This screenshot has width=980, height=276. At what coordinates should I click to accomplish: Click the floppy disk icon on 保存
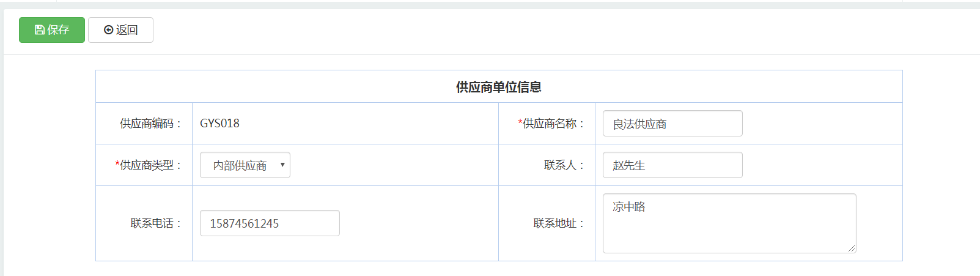tap(40, 30)
